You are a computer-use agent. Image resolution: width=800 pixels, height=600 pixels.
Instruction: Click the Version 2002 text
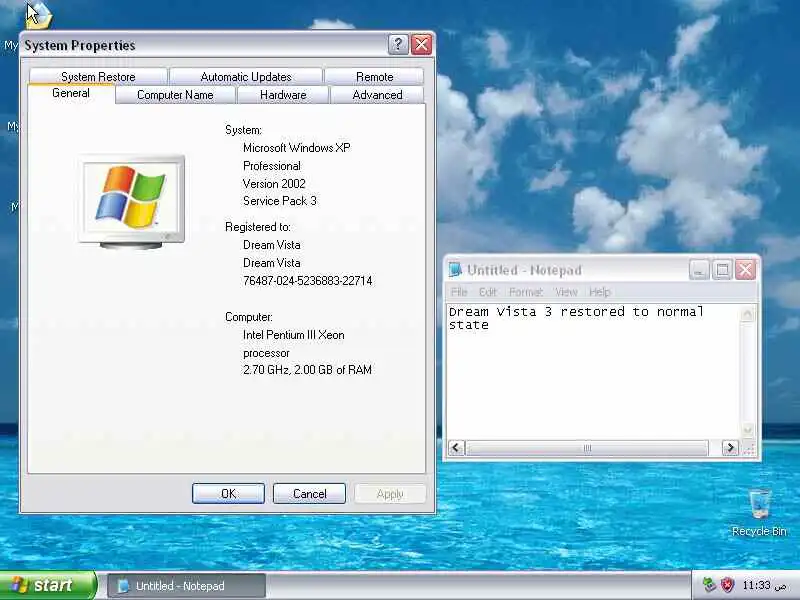(274, 184)
